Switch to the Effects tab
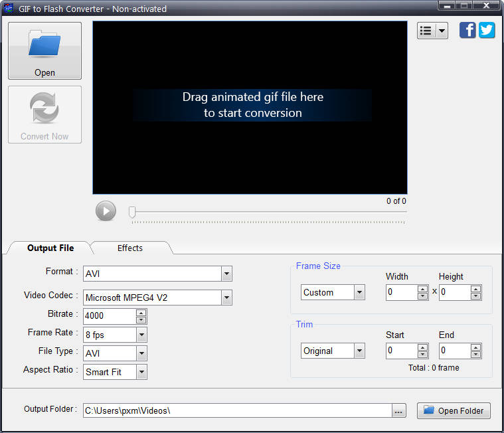 tap(130, 248)
